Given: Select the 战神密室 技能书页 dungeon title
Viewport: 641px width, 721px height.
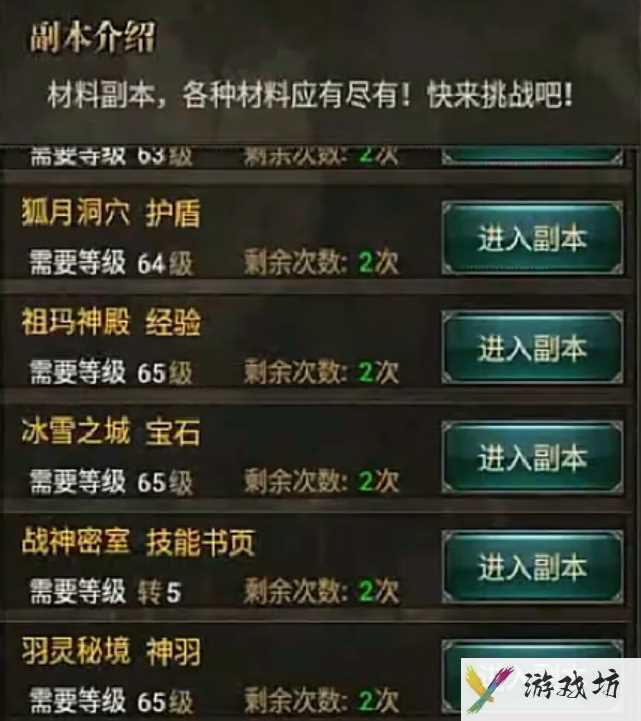Looking at the screenshot, I should click(138, 542).
